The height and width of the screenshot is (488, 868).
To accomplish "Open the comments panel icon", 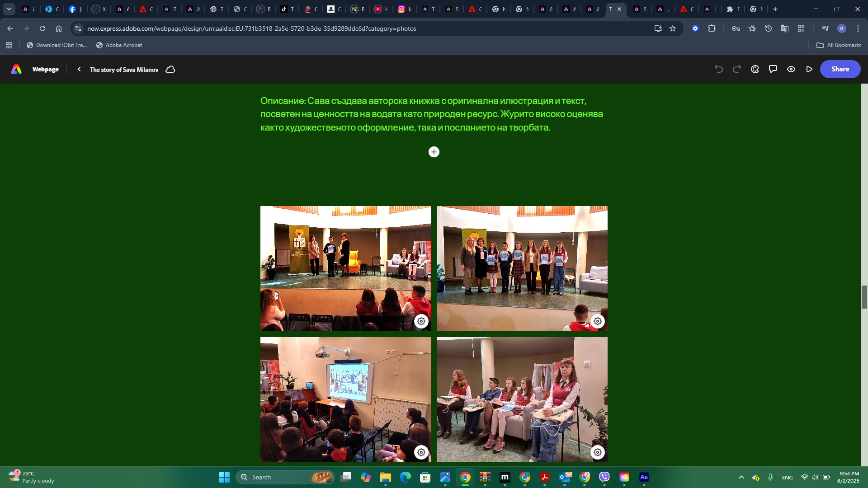I will click(x=773, y=69).
